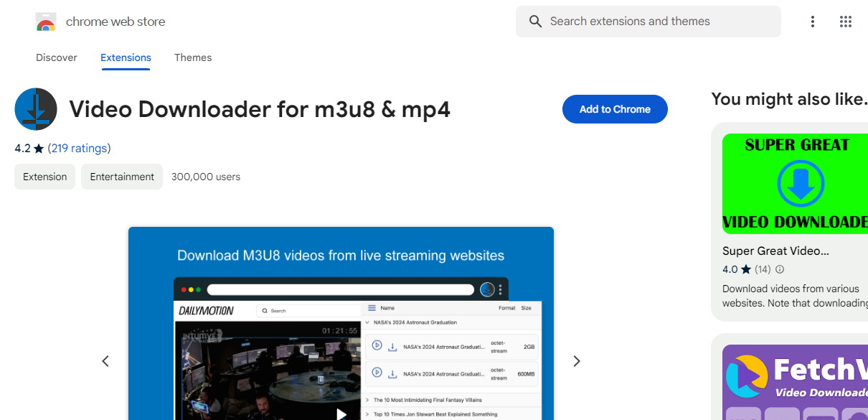Click the 300,000 users text
868x420 pixels.
[x=206, y=177]
